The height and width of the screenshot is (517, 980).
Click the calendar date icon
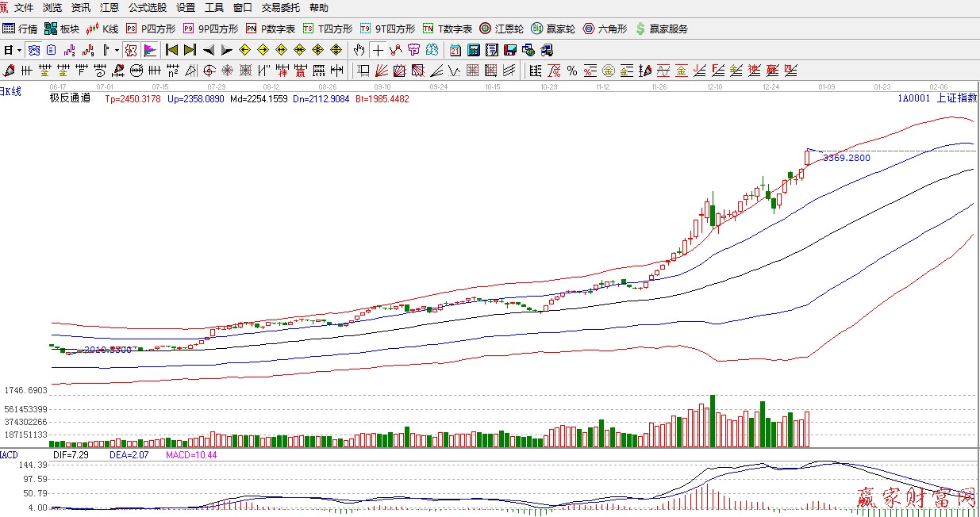pos(455,50)
